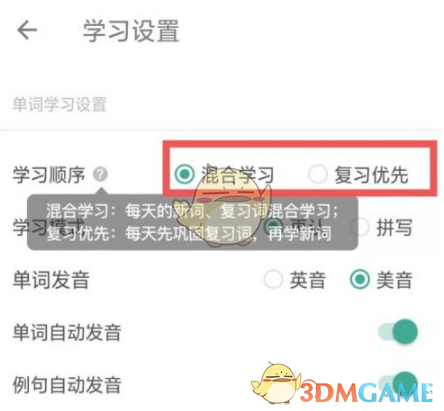Image resolution: width=444 pixels, height=411 pixels.
Task: Go back using the arrow icon
Action: [x=27, y=30]
